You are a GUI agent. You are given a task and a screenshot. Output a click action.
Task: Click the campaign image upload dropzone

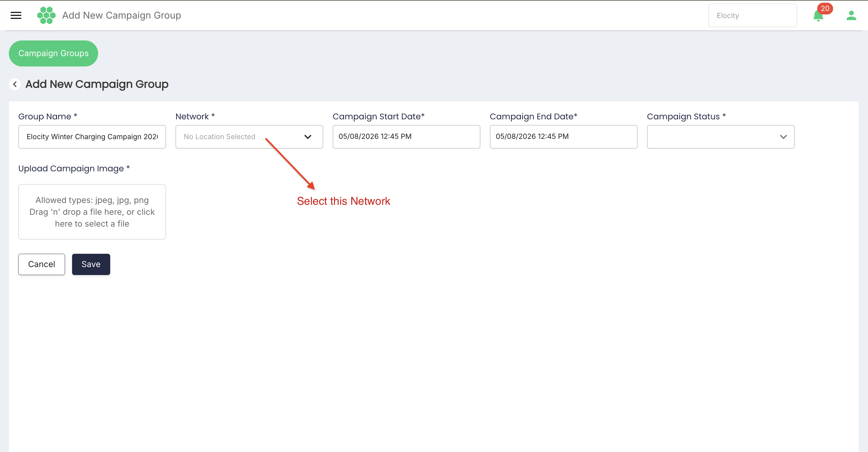click(92, 212)
